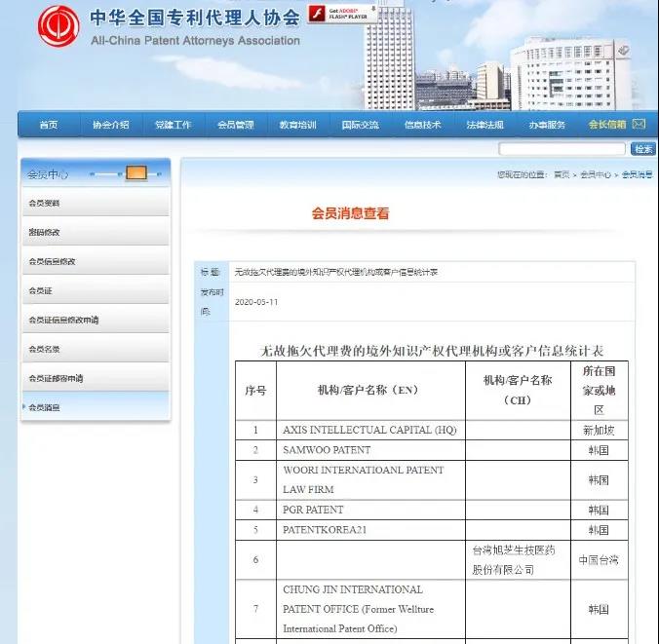Click the 检索 search button
This screenshot has width=659, height=644.
coord(643,149)
